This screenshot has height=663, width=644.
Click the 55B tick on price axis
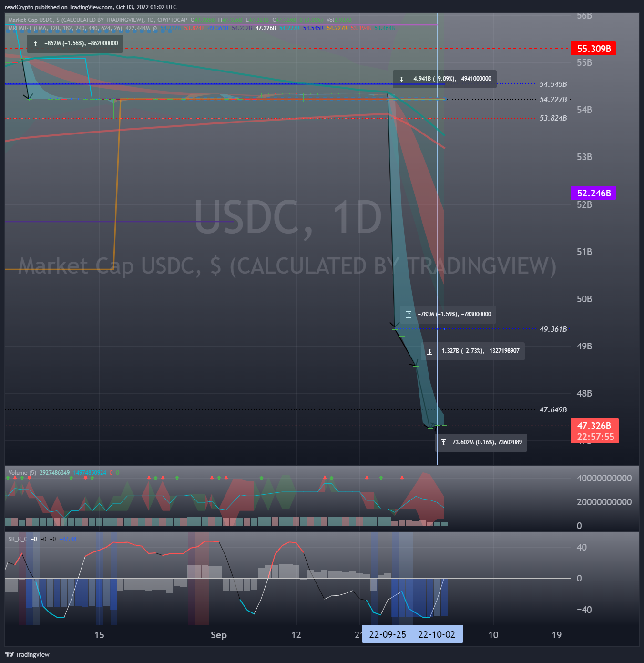coord(584,62)
